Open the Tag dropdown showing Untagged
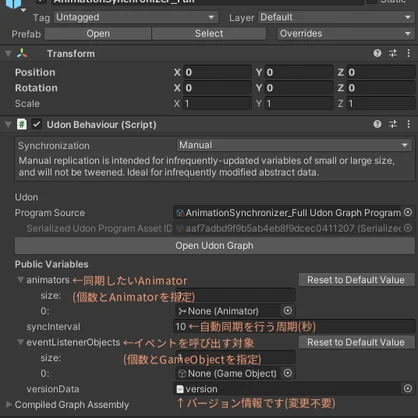Image resolution: width=418 pixels, height=418 pixels. point(136,17)
